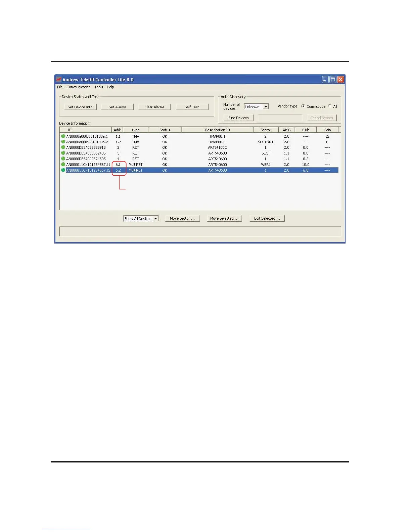Close the Teletilt Controller window

coord(340,80)
